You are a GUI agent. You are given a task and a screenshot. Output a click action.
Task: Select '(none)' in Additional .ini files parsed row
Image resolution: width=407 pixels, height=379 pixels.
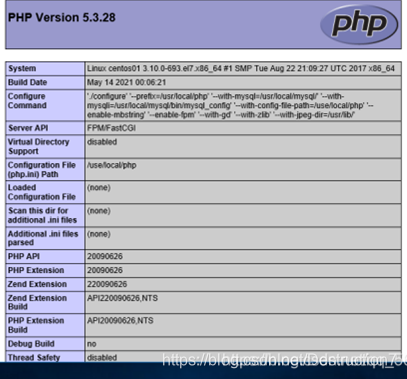pyautogui.click(x=99, y=234)
